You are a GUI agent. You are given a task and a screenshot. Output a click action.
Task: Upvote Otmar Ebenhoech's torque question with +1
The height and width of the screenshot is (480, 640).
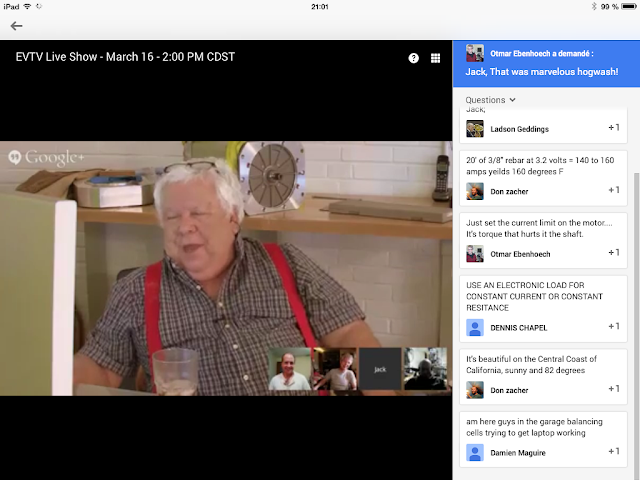[614, 253]
